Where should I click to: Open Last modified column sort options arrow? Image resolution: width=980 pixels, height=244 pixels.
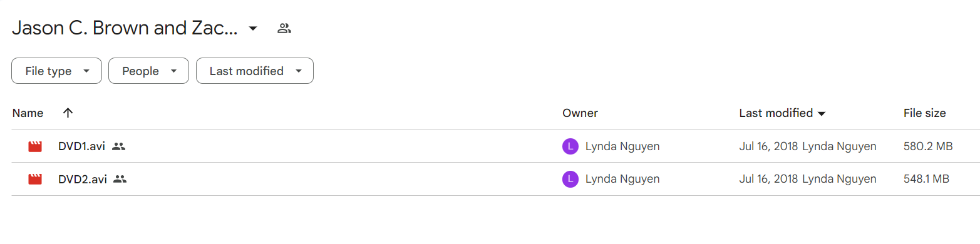point(822,114)
